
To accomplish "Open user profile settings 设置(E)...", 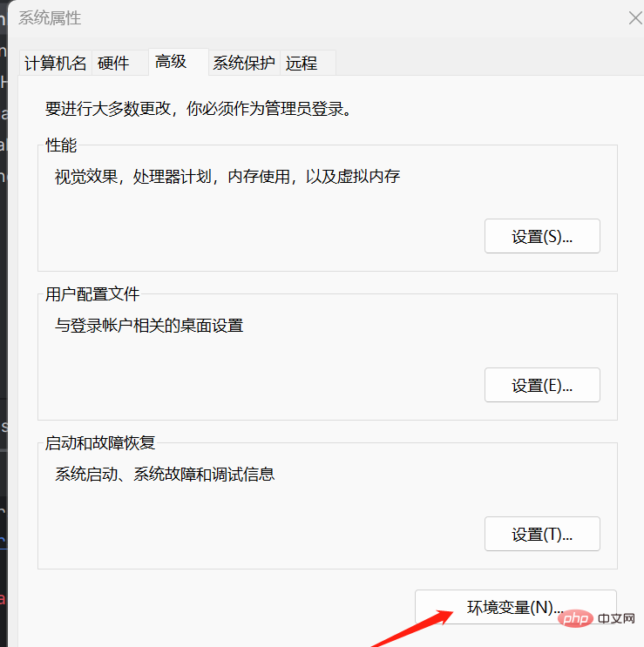I will (542, 385).
